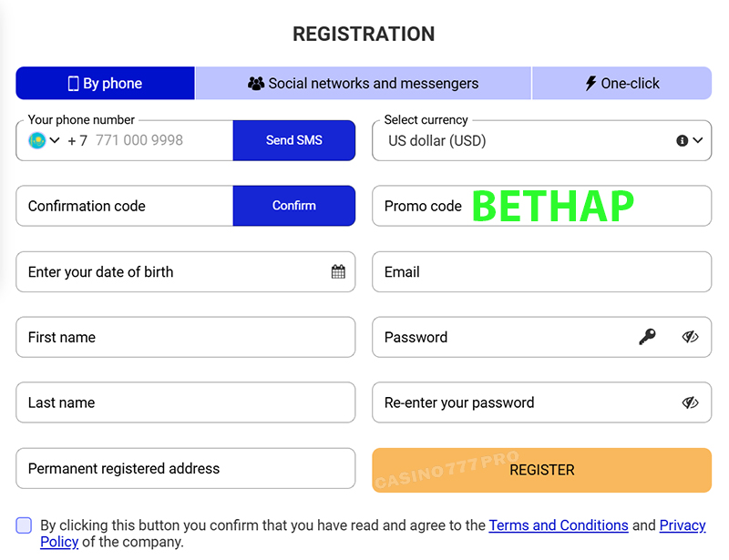Image resolution: width=729 pixels, height=560 pixels.
Task: Click the Send SMS button
Action: point(293,140)
